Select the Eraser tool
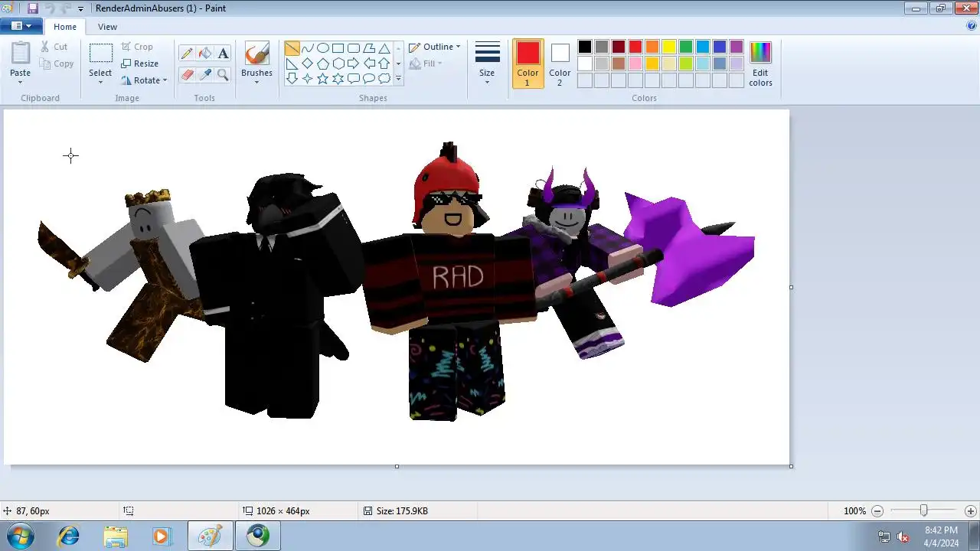This screenshot has height=551, width=980. [187, 74]
